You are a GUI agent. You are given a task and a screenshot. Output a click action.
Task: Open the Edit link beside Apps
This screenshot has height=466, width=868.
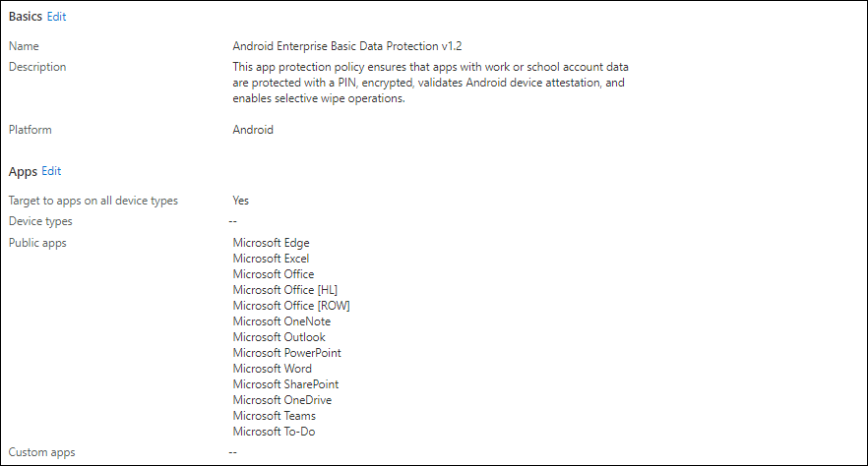click(51, 171)
